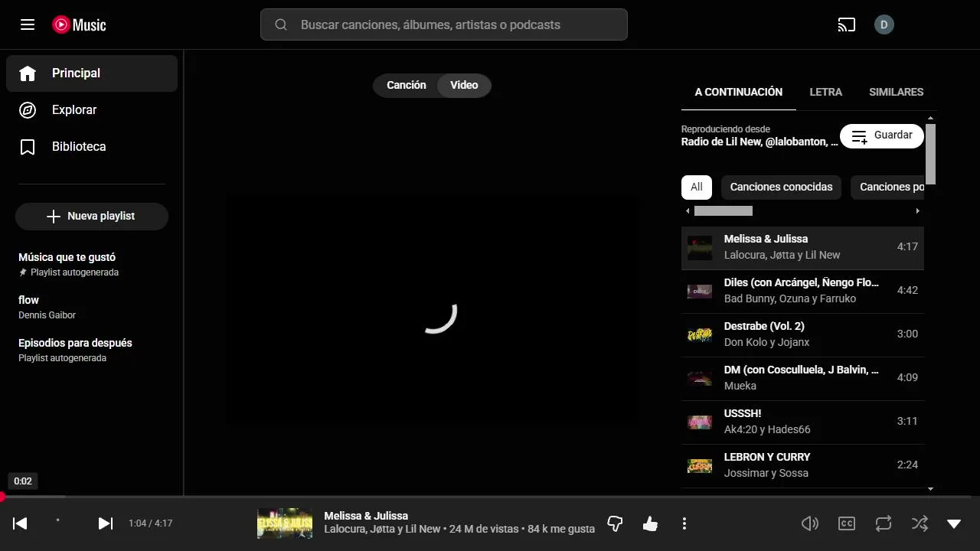Open Episodios para después playlist
This screenshot has height=551, width=980.
click(x=92, y=350)
